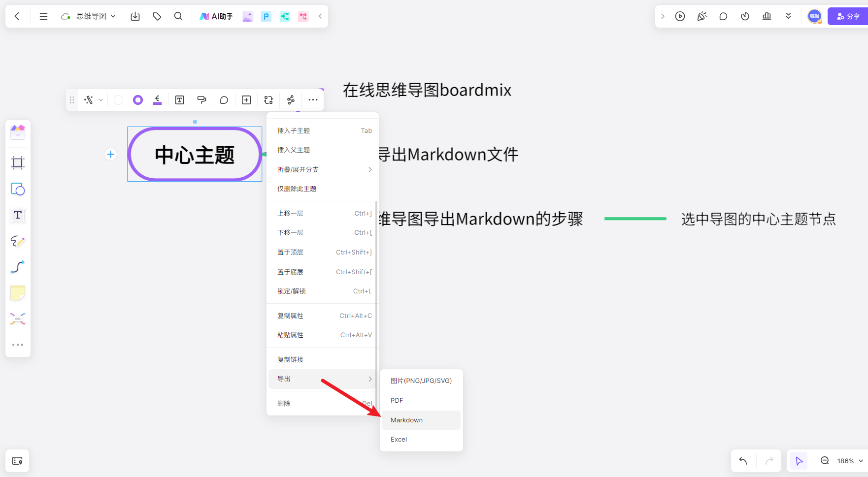The image size is (868, 477).
Task: Choose 置于顶层 menu item
Action: 323,252
